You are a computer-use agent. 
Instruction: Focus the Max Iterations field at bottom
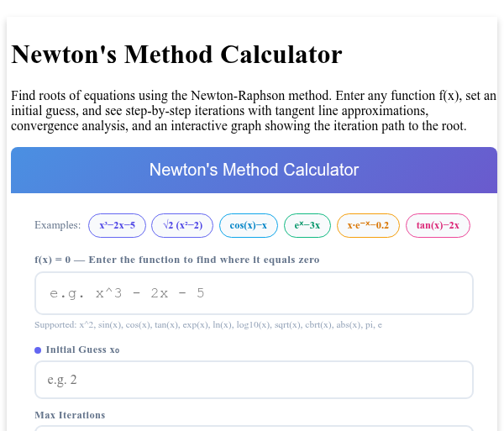(x=254, y=428)
